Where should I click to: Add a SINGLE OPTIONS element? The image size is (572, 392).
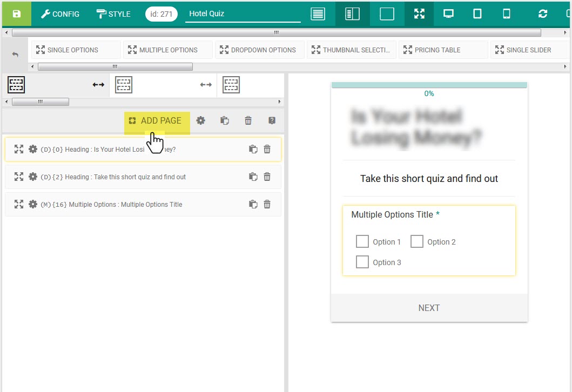tap(76, 50)
